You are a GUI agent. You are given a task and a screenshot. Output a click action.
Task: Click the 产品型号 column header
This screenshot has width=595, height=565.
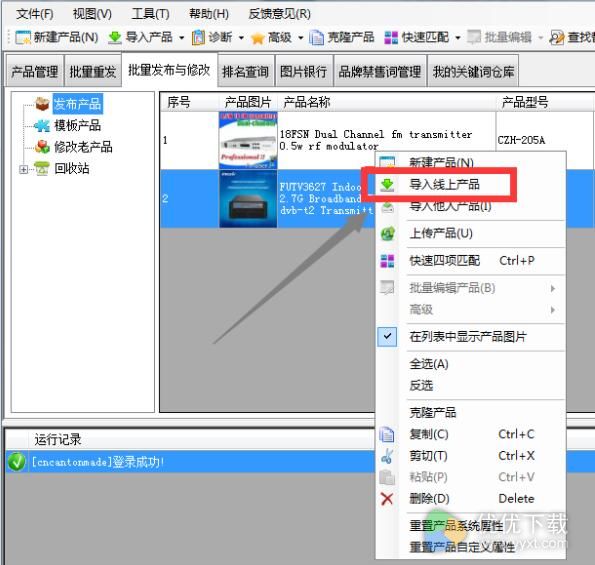525,102
